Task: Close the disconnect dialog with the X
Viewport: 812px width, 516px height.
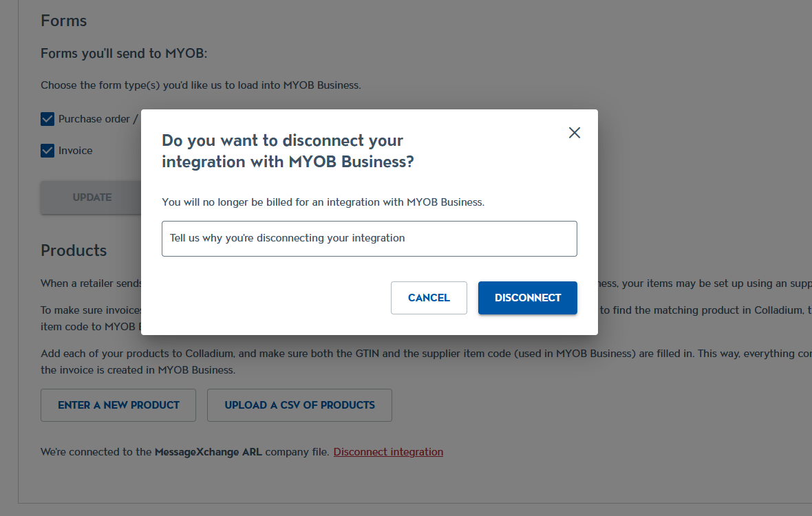Action: coord(575,133)
